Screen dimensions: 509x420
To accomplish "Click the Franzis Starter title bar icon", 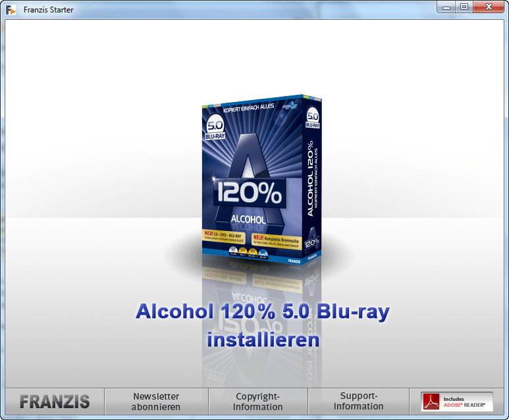I will click(x=11, y=10).
